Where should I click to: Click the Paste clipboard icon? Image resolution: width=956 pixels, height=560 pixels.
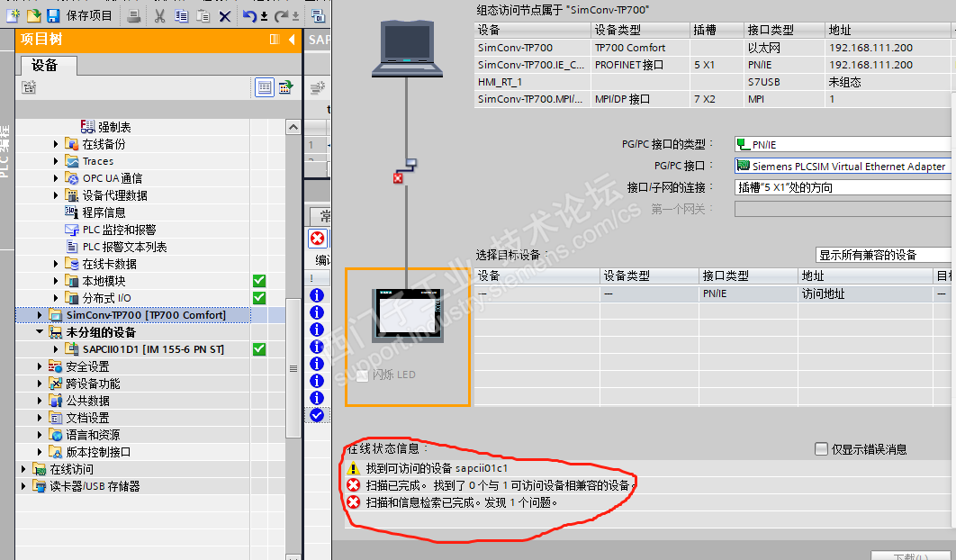click(x=203, y=16)
